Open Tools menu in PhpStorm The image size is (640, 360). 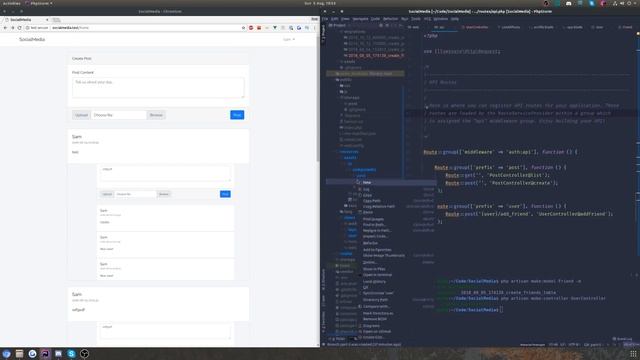[416, 19]
